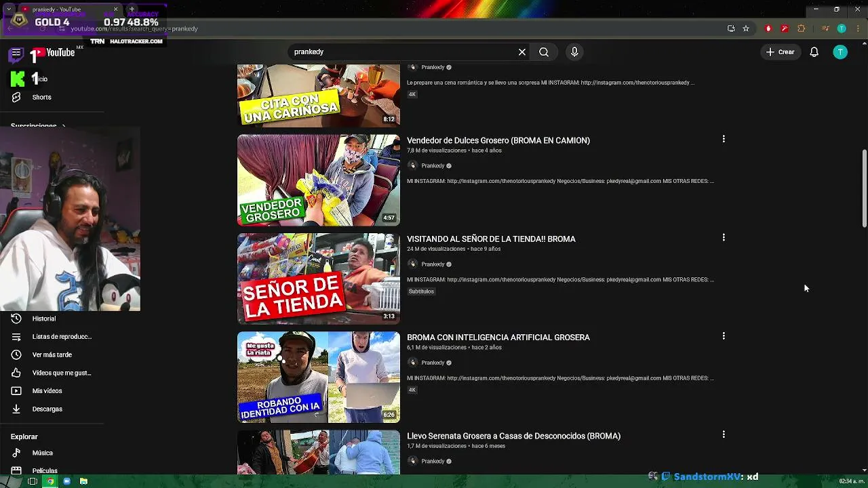Open options for VISITANDO AL SEÑOR DE LA TIENDA video
Viewport: 868px width, 488px height.
(724, 238)
